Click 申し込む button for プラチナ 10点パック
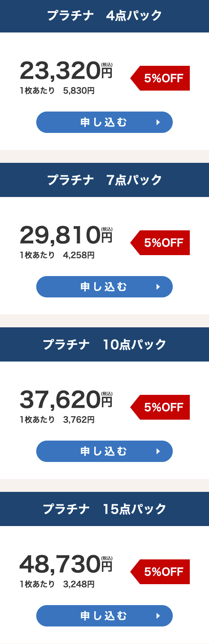 click(x=104, y=451)
